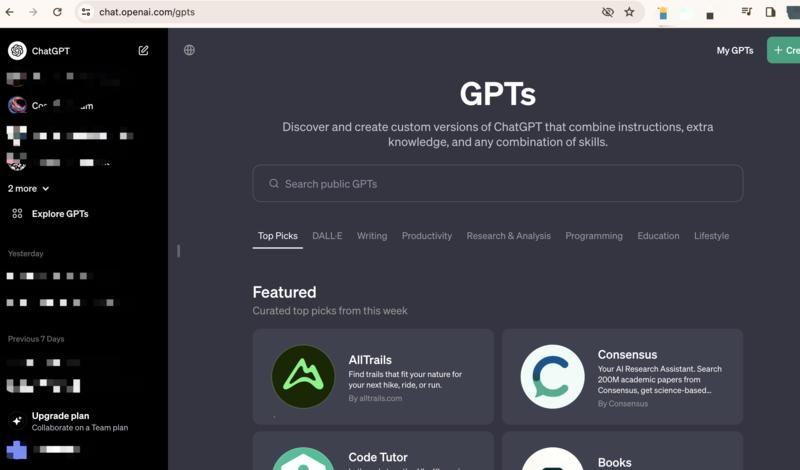Open the pinned GPT with round colorful avatar
Screen dimensions: 800x470
pyautogui.click(x=17, y=105)
